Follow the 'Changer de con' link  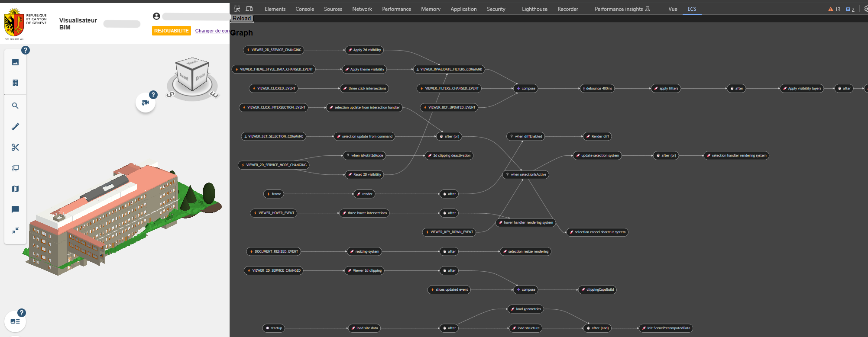(212, 31)
